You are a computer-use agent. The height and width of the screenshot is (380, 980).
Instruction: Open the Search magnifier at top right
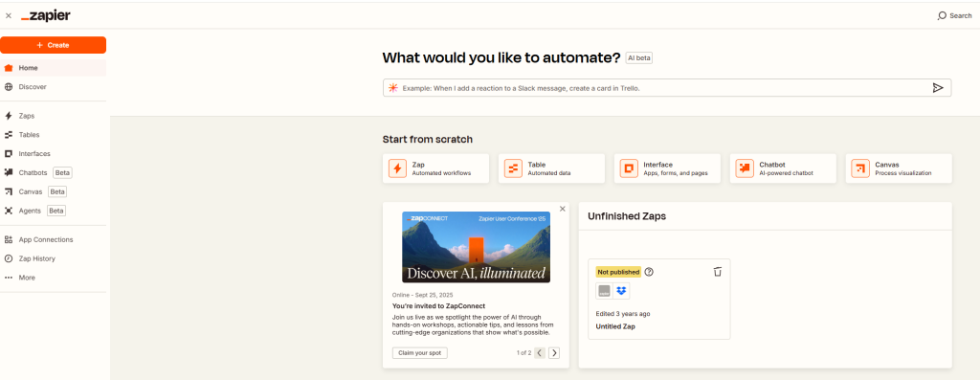click(x=942, y=15)
